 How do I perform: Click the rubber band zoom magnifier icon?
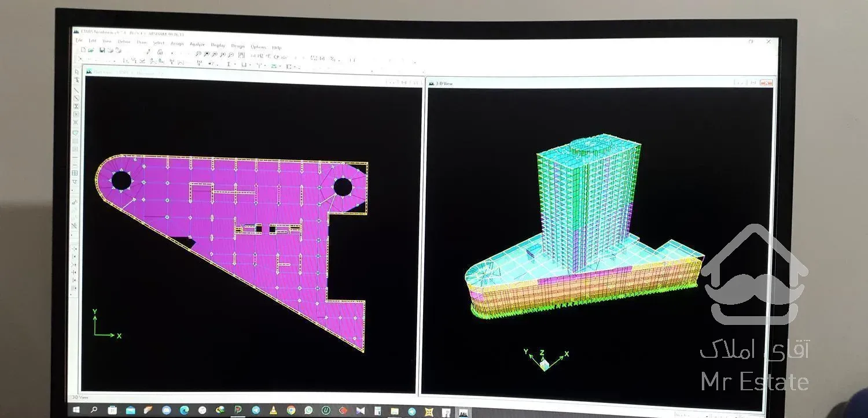pyautogui.click(x=198, y=54)
